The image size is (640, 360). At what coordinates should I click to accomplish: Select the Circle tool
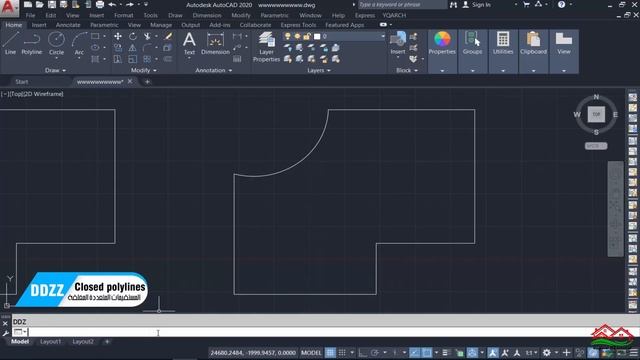coord(56,41)
